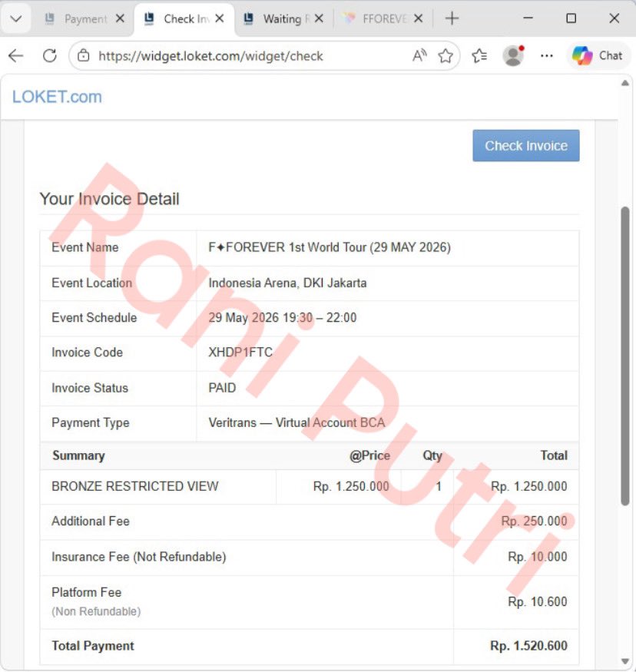Image resolution: width=636 pixels, height=672 pixels.
Task: Close the FFOREVER tab
Action: point(419,18)
